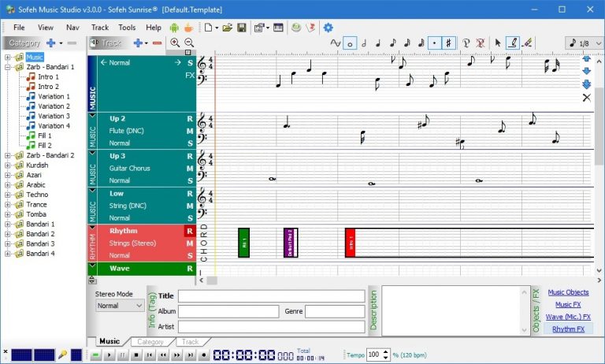Zoom out of the track view
605x364 pixels.
click(x=189, y=43)
